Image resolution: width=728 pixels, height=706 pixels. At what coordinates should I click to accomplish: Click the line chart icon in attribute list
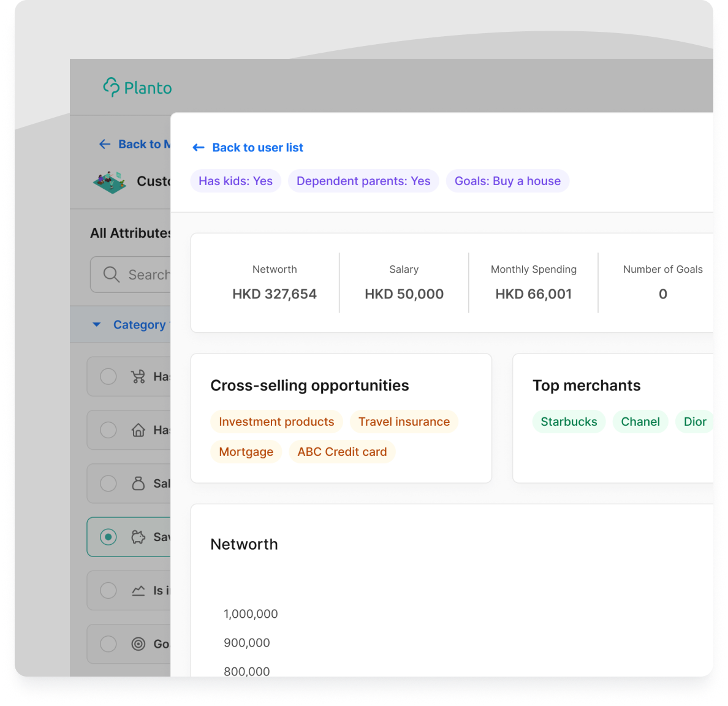pyautogui.click(x=138, y=590)
